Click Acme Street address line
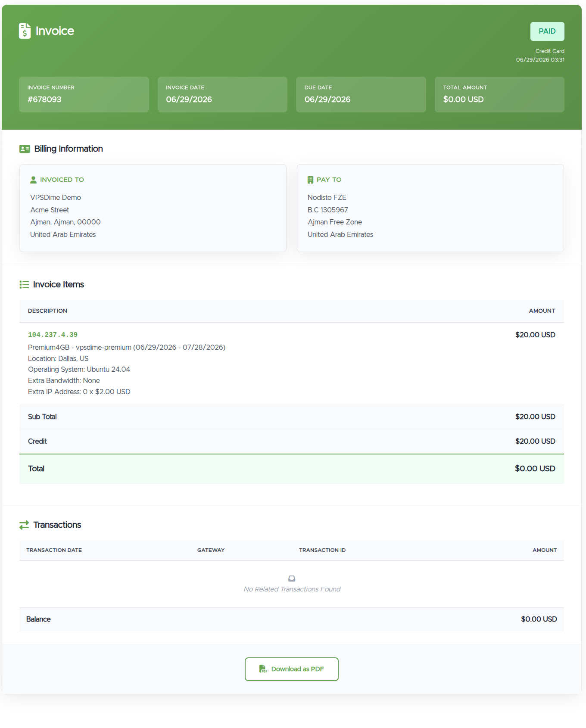The height and width of the screenshot is (728, 586). [x=50, y=210]
